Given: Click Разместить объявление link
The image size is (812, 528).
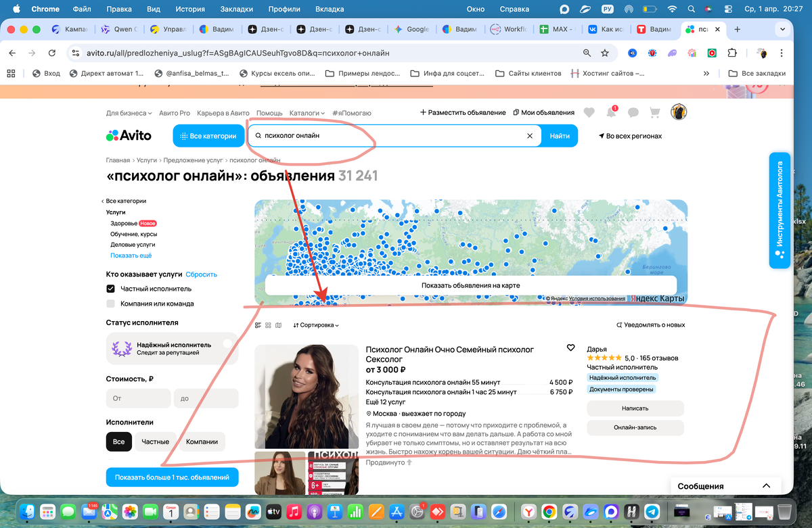Looking at the screenshot, I should (x=463, y=113).
